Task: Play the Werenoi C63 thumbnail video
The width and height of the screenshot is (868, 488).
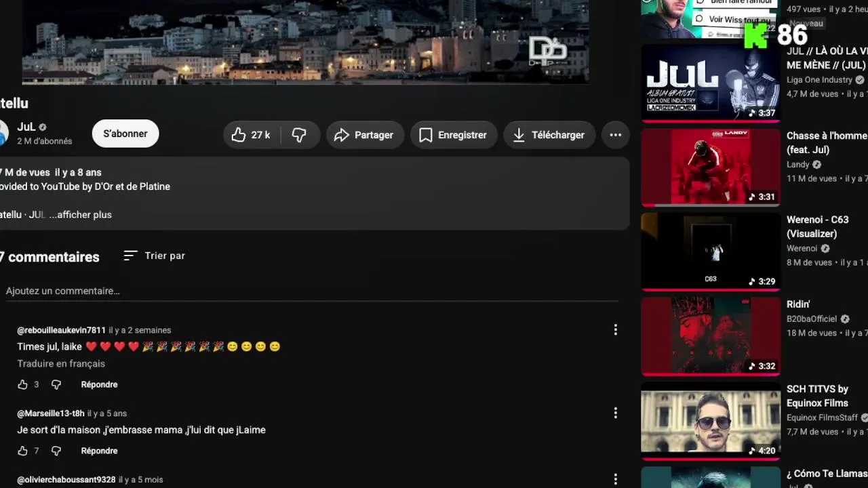Action: [711, 251]
